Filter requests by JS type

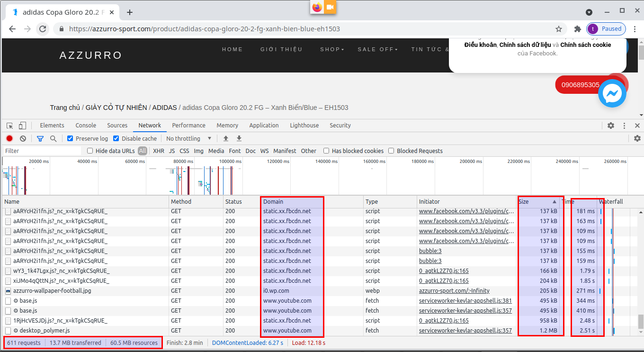172,151
